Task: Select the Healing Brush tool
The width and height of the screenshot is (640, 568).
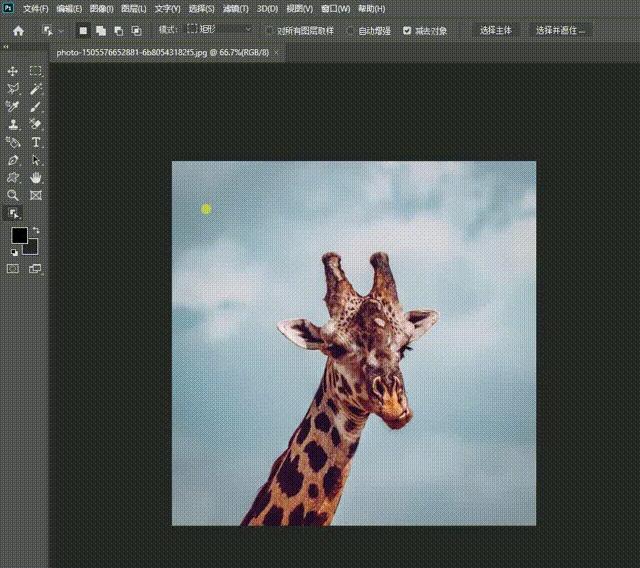Action: pos(13,106)
